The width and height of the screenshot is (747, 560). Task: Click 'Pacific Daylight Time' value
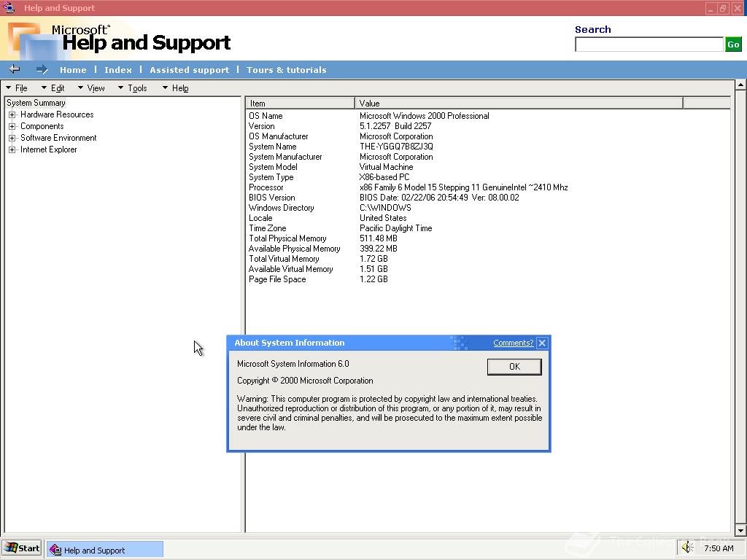(x=396, y=228)
